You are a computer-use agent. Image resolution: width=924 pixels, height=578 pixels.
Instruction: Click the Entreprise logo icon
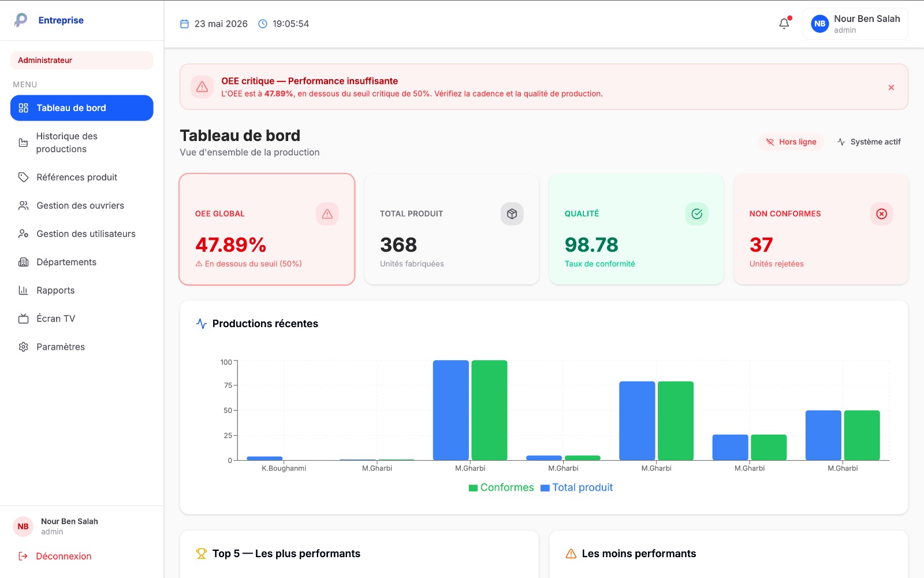tap(21, 20)
